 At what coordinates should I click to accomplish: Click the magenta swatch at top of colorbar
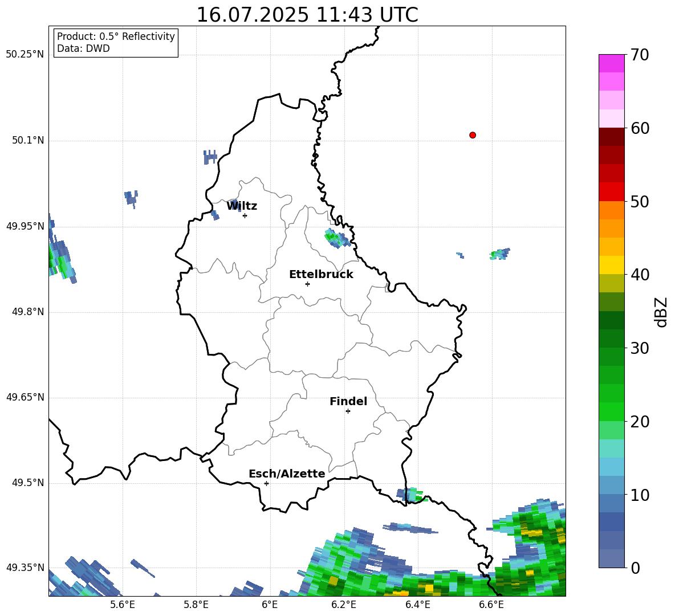[611, 63]
